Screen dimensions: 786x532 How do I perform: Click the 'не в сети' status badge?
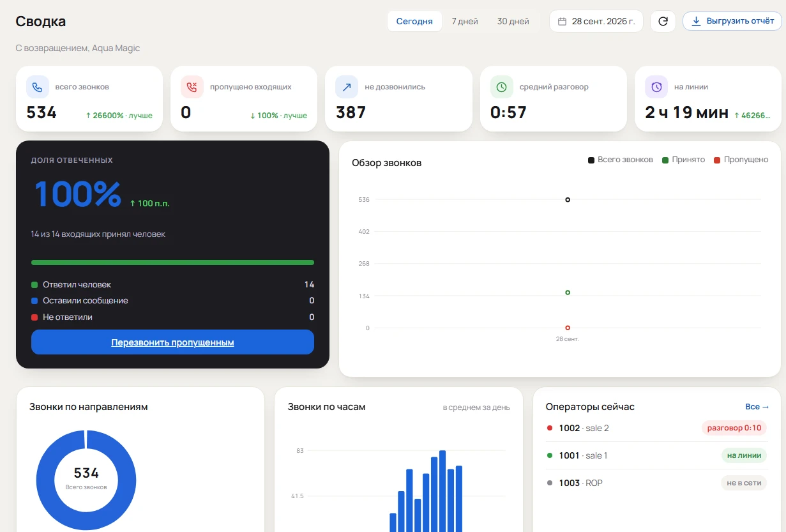(744, 483)
